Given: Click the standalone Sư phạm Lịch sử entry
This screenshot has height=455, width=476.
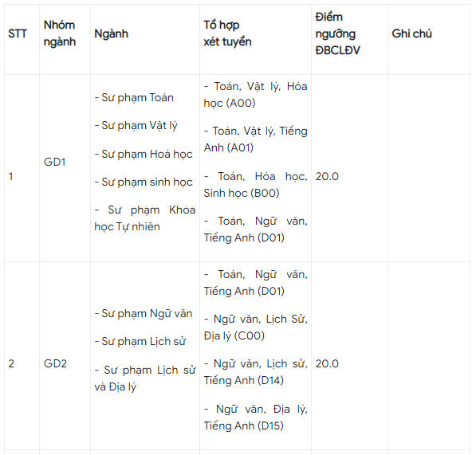Looking at the screenshot, I should coord(140,342).
